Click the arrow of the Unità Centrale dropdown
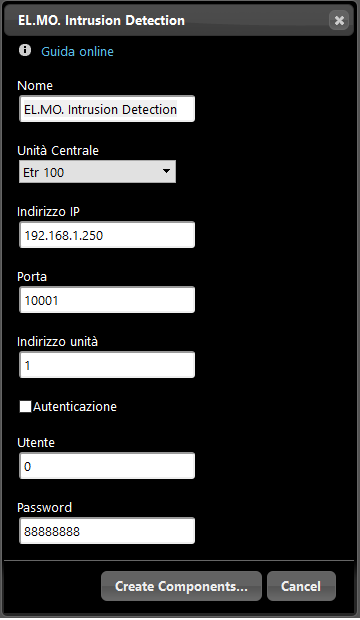 (x=167, y=171)
